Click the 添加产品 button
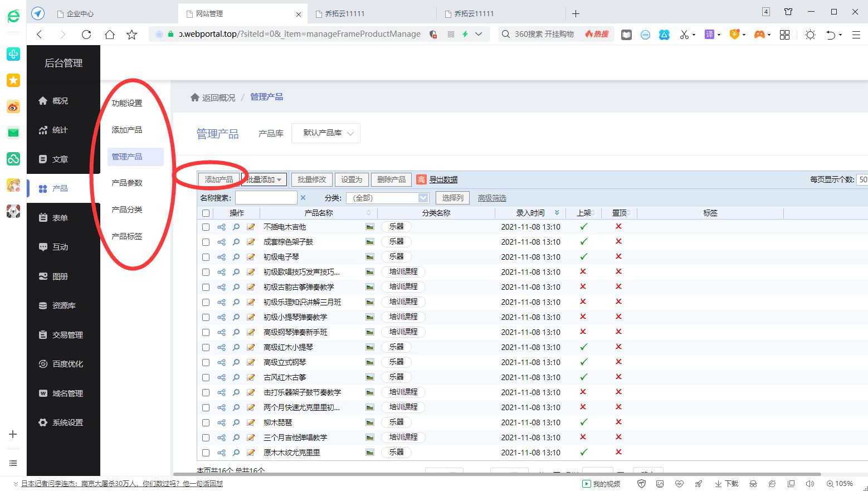This screenshot has width=868, height=491. click(x=218, y=179)
